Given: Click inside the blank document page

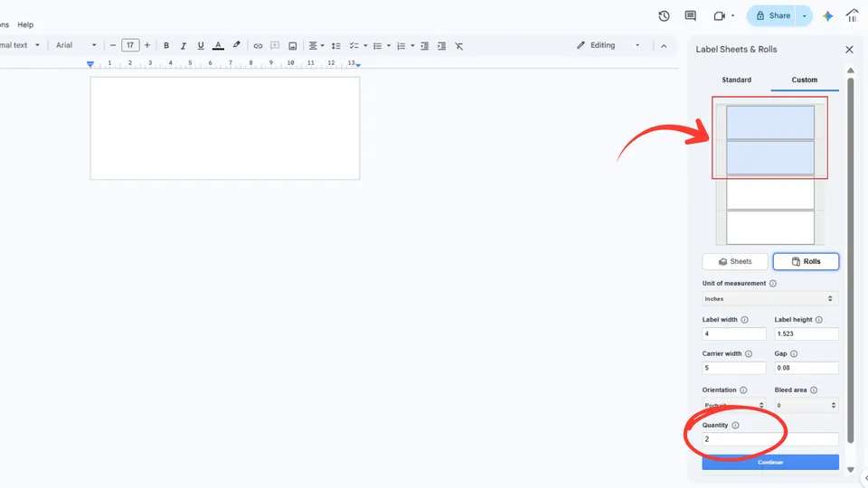Looking at the screenshot, I should pos(225,128).
